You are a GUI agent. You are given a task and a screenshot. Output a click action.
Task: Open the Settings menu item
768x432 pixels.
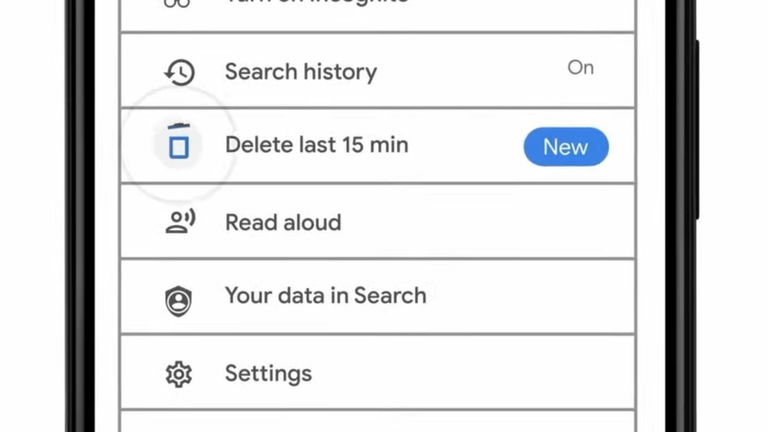click(378, 373)
